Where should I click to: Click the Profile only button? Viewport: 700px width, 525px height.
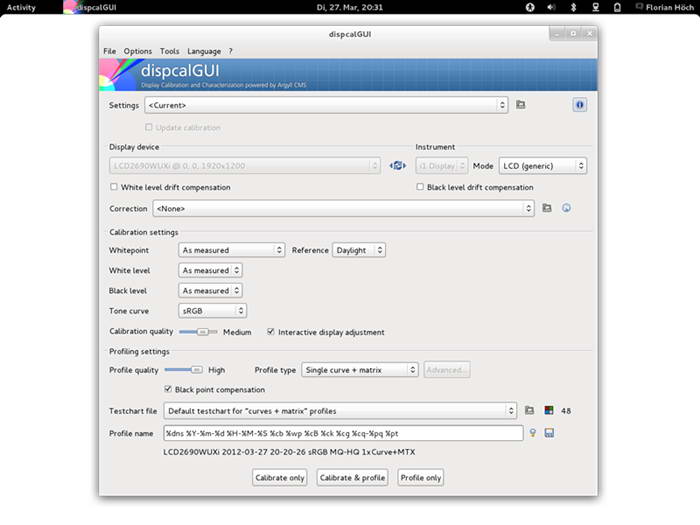(421, 478)
